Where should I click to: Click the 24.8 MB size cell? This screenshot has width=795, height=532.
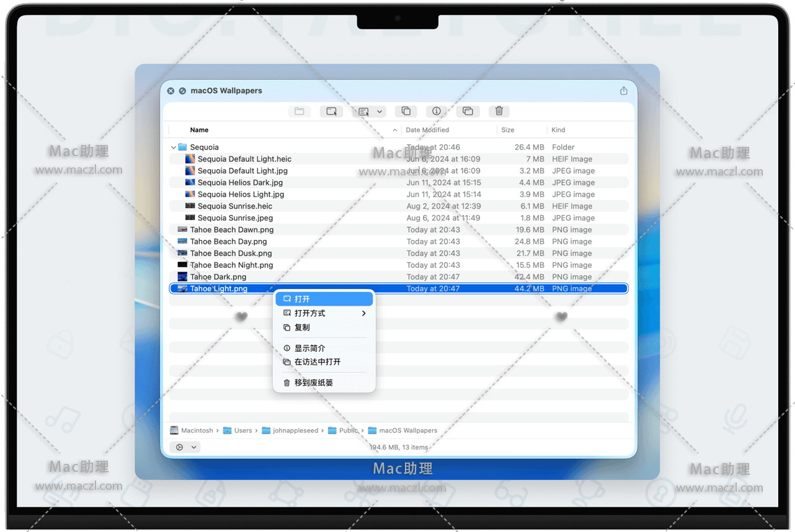[530, 242]
